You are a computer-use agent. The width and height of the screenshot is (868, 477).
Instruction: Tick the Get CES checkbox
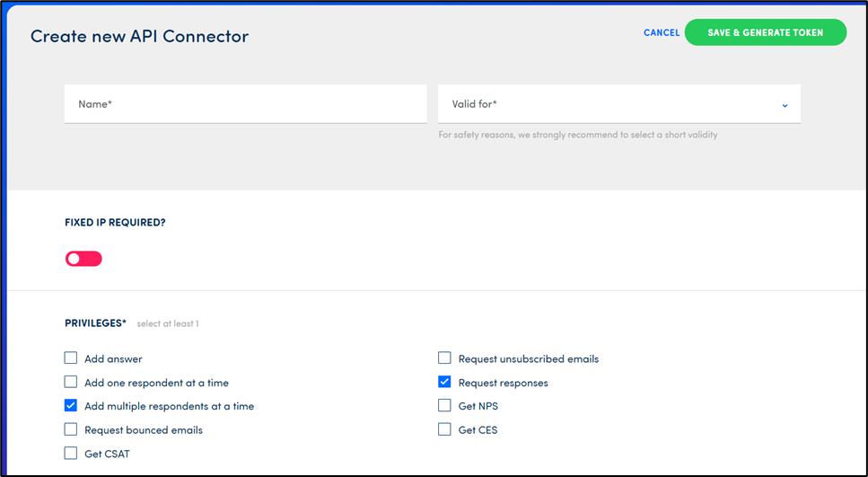click(x=444, y=429)
